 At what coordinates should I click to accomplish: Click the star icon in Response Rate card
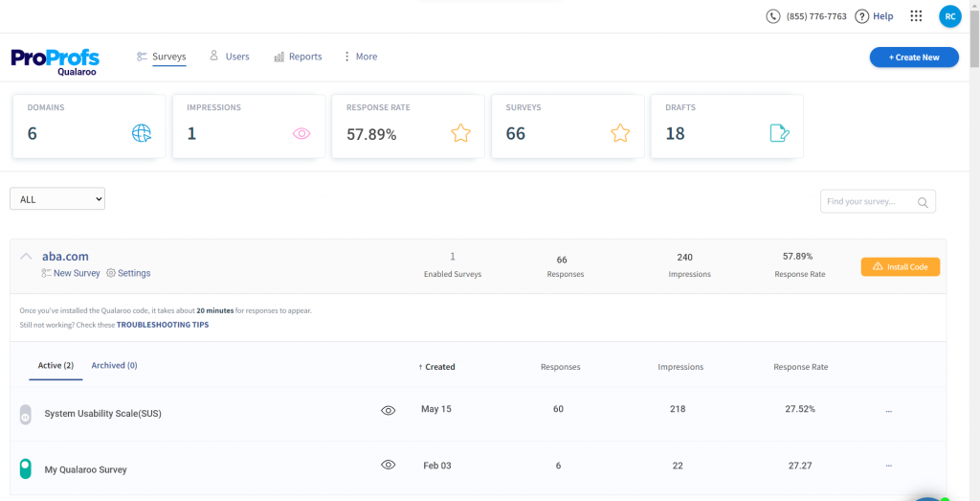(460, 133)
